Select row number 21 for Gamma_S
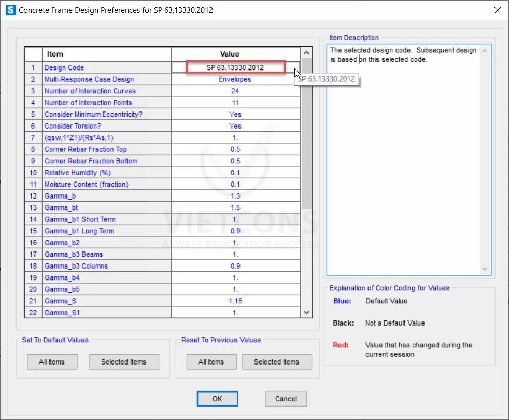The height and width of the screenshot is (420, 509). click(33, 301)
